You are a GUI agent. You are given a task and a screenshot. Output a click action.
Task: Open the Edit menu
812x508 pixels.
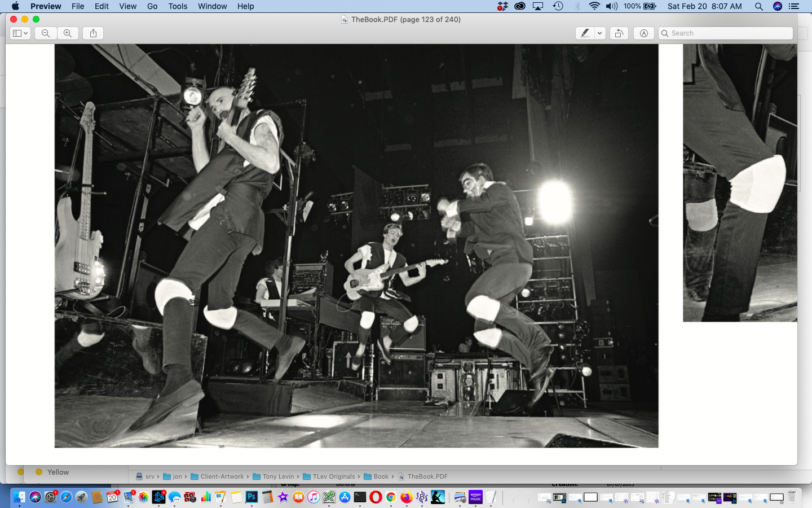click(102, 6)
